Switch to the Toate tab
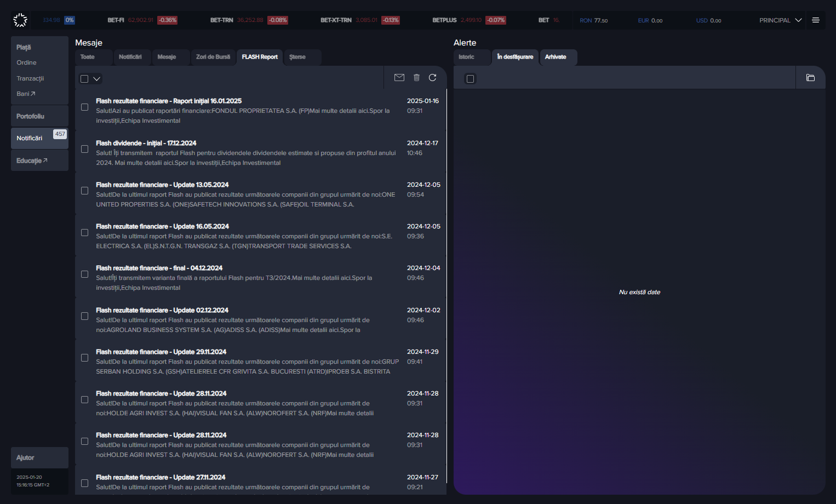836x504 pixels. tap(94, 57)
